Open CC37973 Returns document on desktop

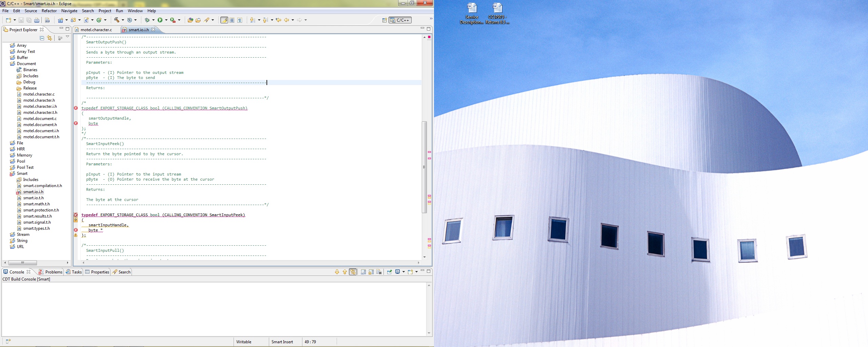click(497, 13)
